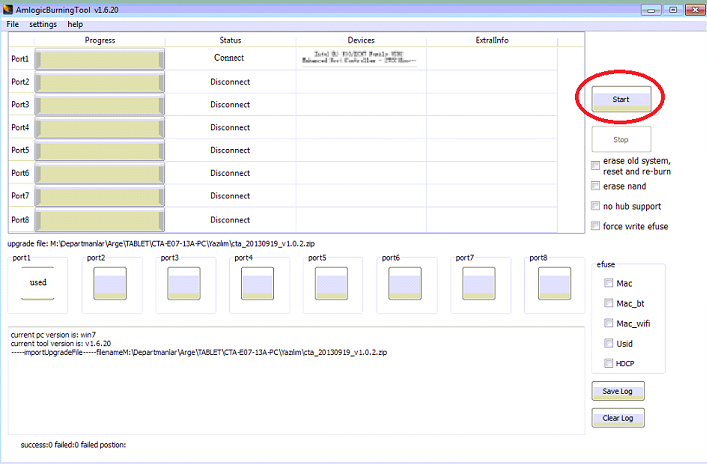This screenshot has height=464, width=707.
Task: Click the Port3 progress bar
Action: [100, 105]
